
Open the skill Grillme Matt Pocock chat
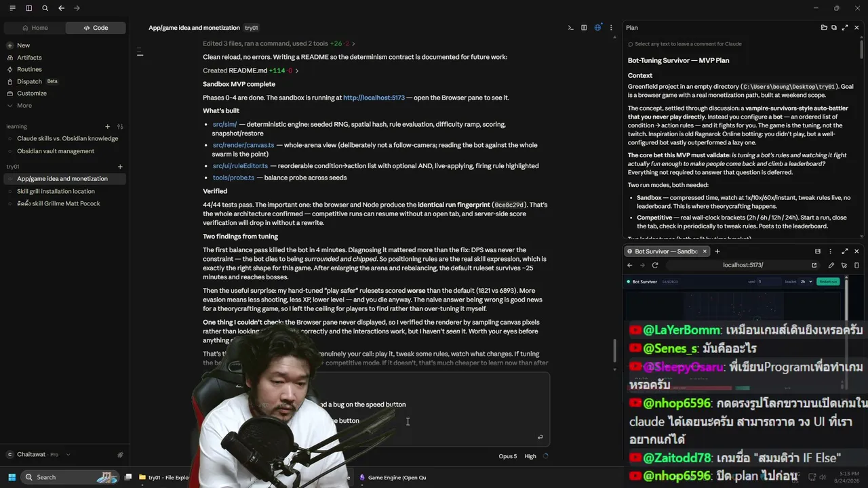tap(58, 203)
